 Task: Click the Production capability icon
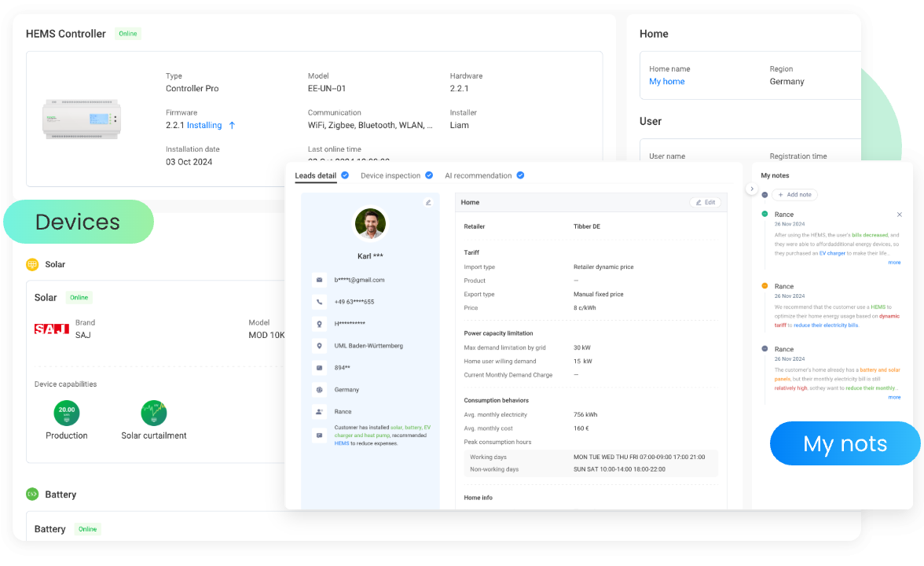(67, 413)
